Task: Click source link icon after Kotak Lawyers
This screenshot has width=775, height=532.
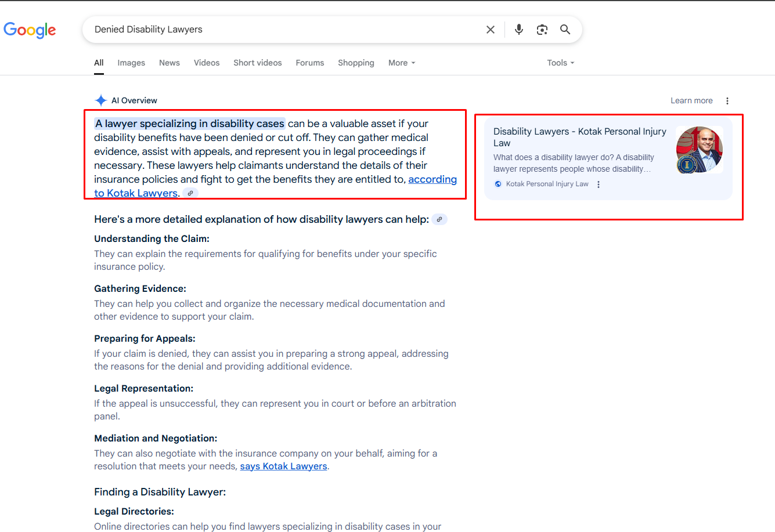Action: 190,193
